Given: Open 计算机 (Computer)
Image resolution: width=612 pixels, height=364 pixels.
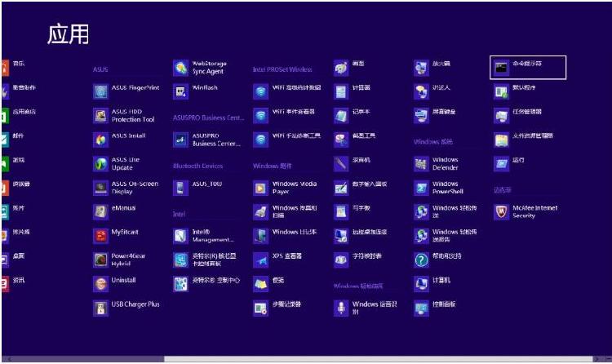Looking at the screenshot, I should point(432,284).
